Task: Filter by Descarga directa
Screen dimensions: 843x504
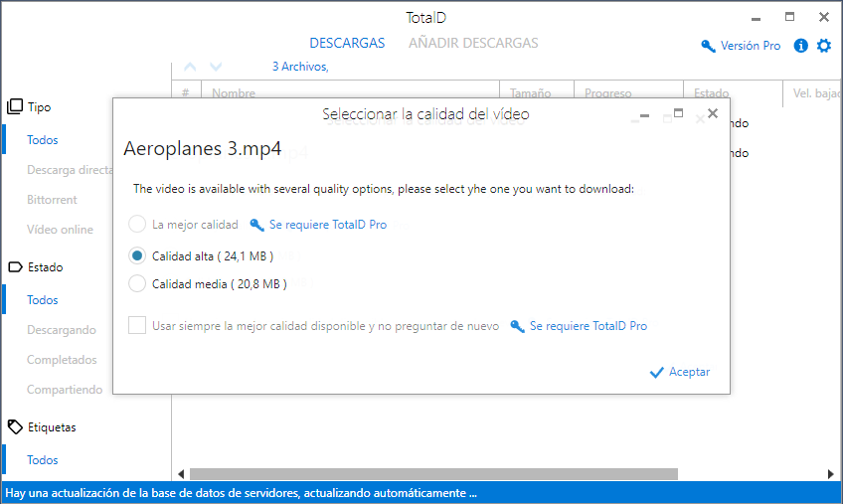Action: pyautogui.click(x=70, y=170)
